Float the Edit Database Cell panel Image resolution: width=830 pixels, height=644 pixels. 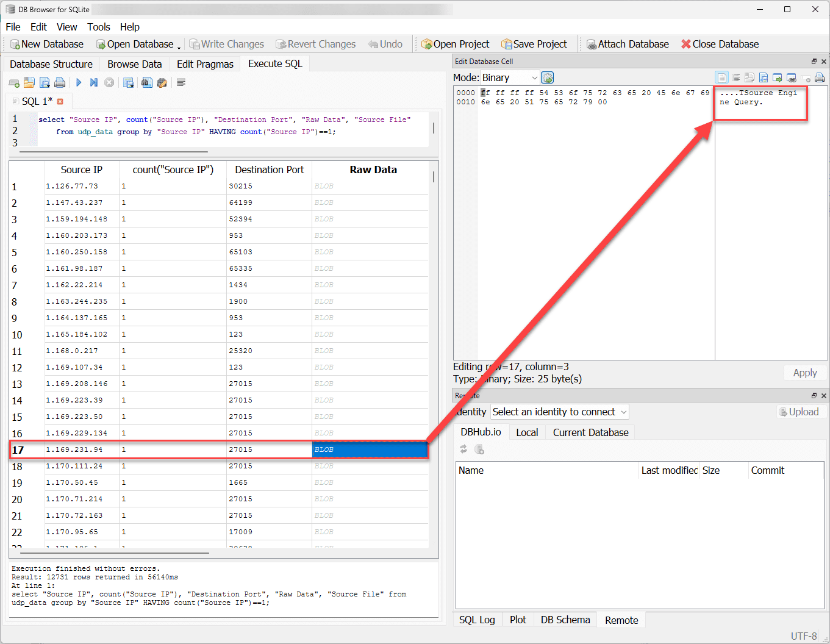814,62
